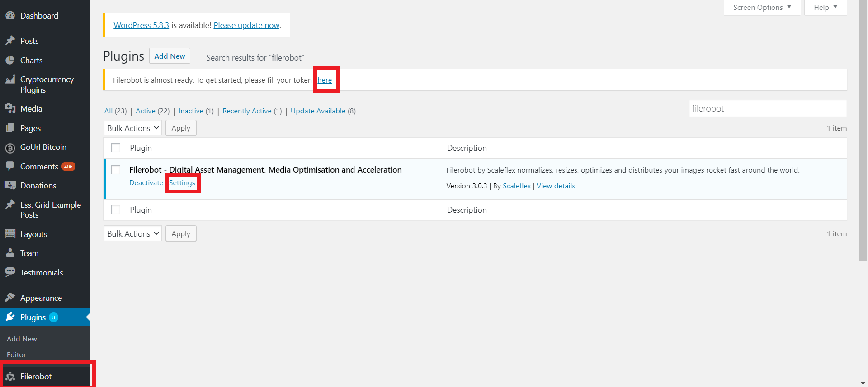Click the Testimonials chat bubble icon
This screenshot has width=868, height=387.
pos(10,272)
